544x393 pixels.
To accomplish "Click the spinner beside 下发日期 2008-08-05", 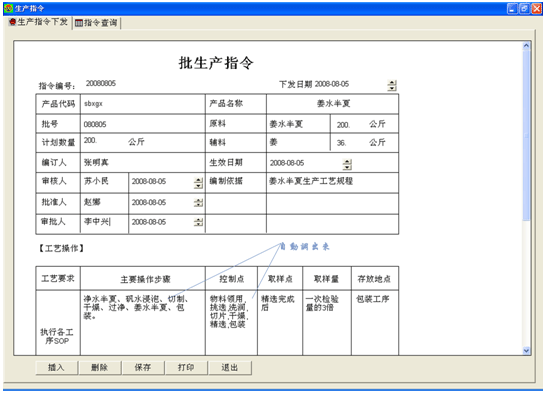I will pos(392,85).
